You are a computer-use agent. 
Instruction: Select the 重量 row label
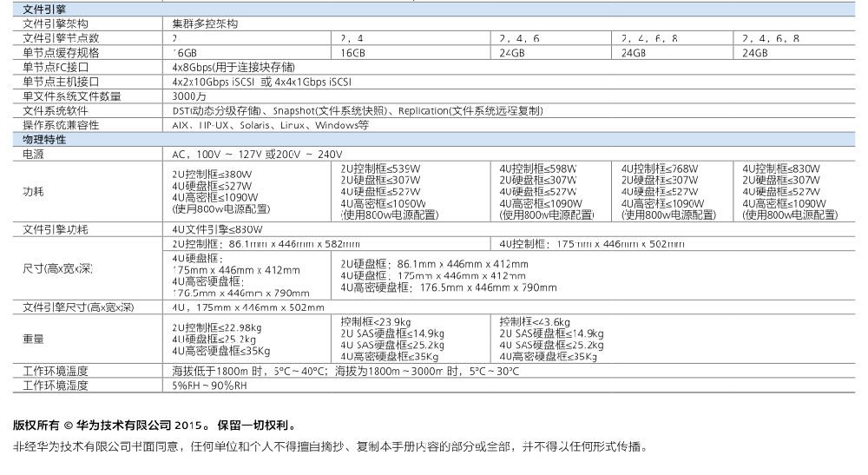(33, 338)
